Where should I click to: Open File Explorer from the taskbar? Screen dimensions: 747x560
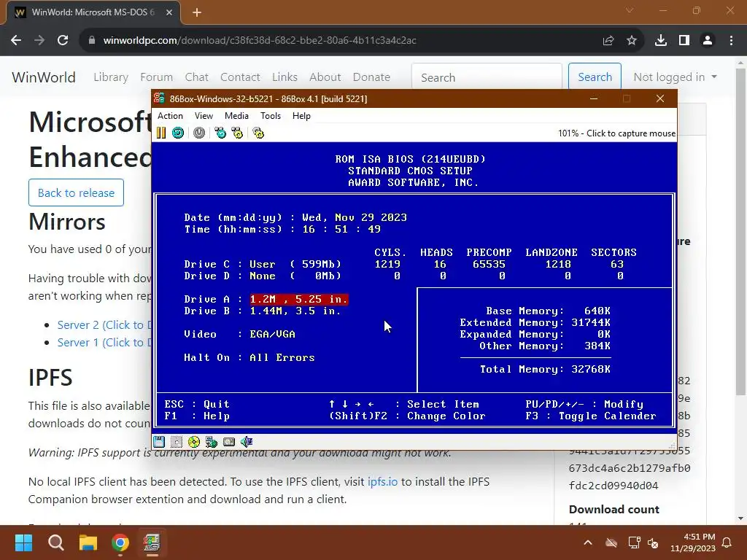(x=88, y=542)
